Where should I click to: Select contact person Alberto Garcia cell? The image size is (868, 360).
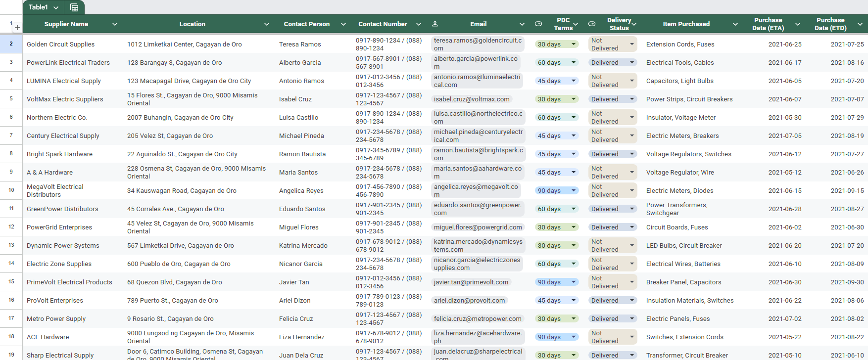click(314, 62)
